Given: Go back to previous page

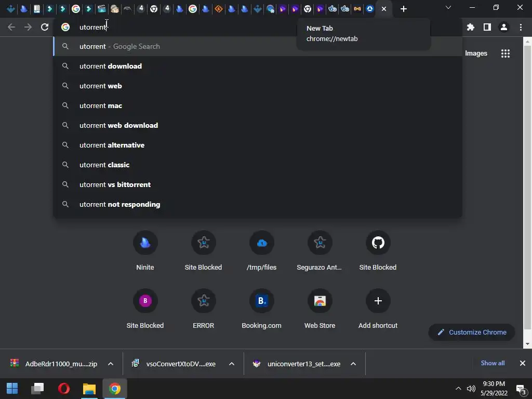Looking at the screenshot, I should click(x=11, y=27).
